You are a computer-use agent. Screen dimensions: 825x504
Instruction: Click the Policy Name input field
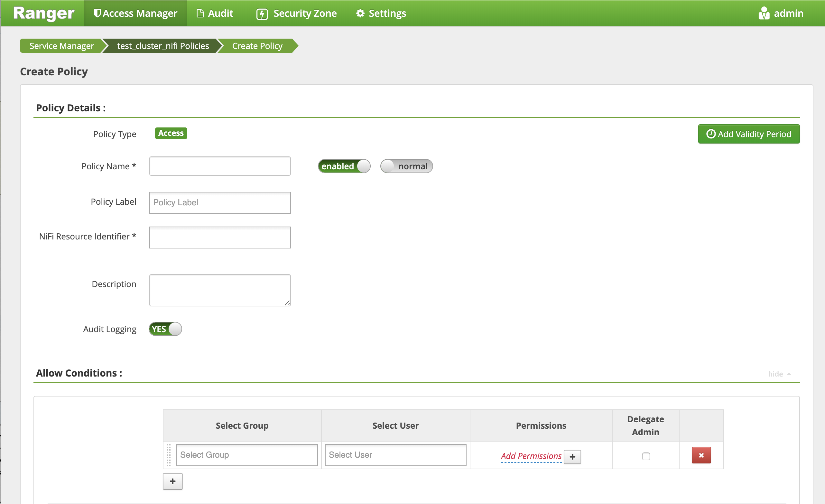220,166
